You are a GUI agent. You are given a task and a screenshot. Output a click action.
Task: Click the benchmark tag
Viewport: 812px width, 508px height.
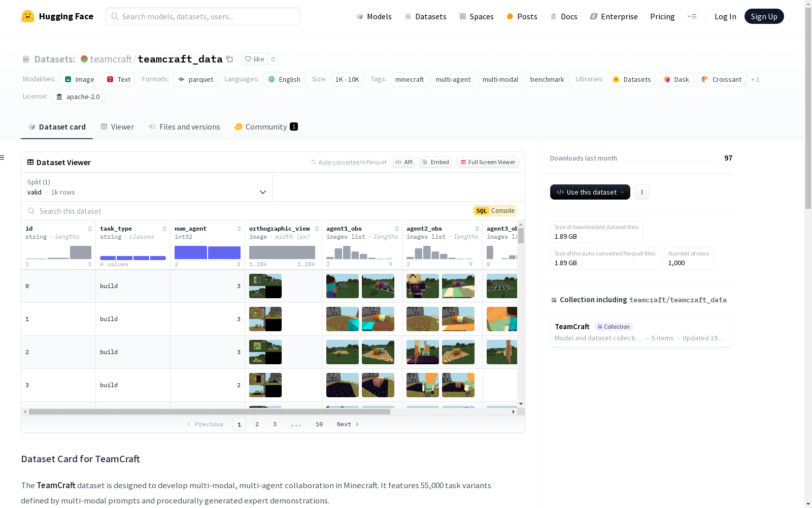(x=547, y=79)
